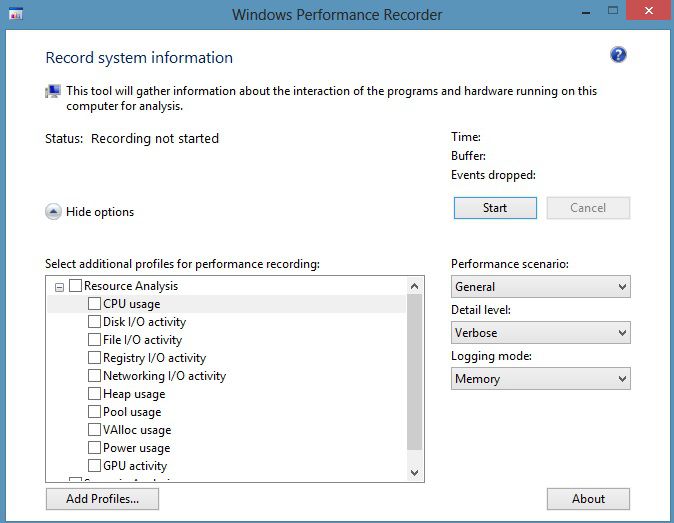Turn on Heap usage profile
The width and height of the screenshot is (674, 523).
coord(94,394)
